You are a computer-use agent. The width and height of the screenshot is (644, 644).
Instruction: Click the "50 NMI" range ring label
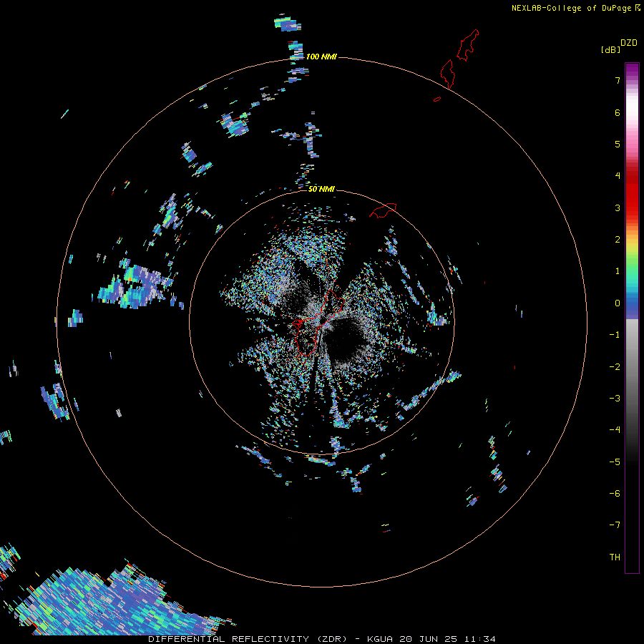[321, 189]
